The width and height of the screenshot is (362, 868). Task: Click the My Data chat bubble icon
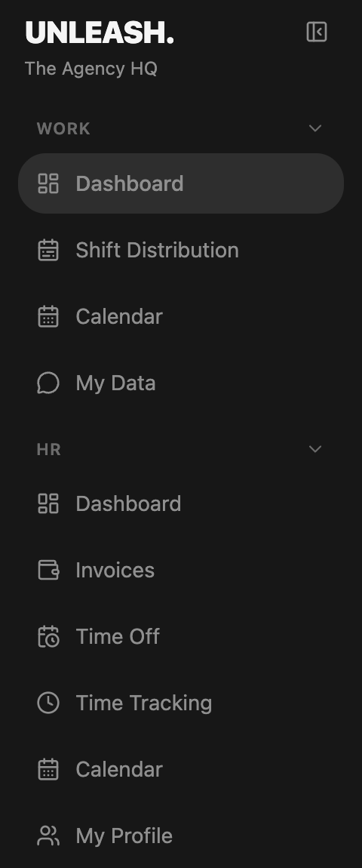48,383
